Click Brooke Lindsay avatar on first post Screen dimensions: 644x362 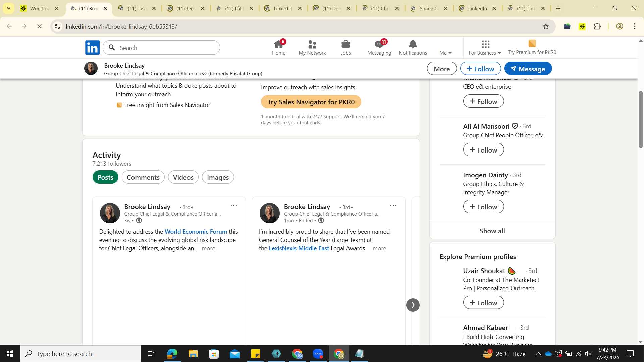[110, 213]
